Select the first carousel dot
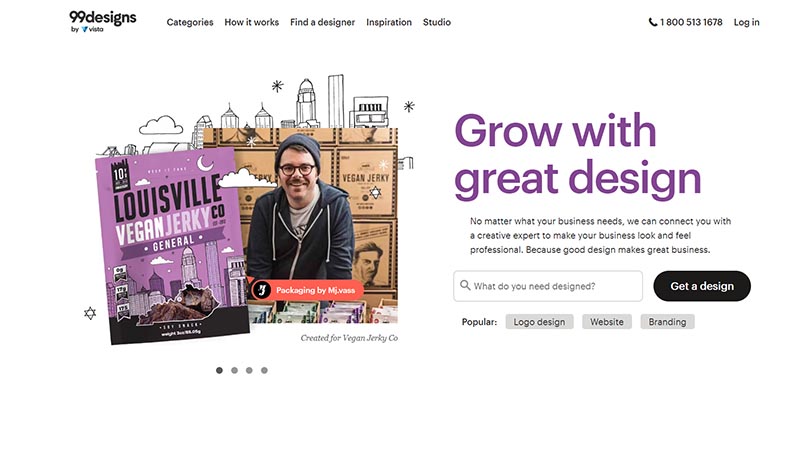Image resolution: width=800 pixels, height=450 pixels. [x=219, y=370]
